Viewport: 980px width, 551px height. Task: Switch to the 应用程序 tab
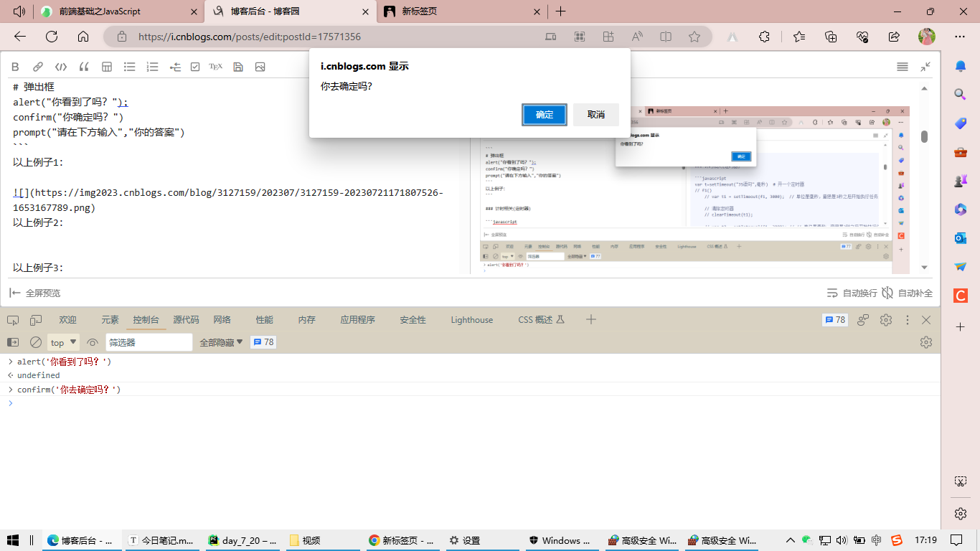point(357,320)
